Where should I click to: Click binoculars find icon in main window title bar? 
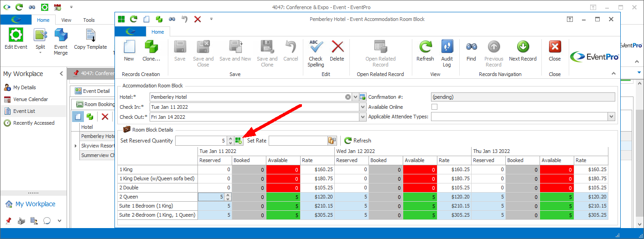tap(31, 7)
